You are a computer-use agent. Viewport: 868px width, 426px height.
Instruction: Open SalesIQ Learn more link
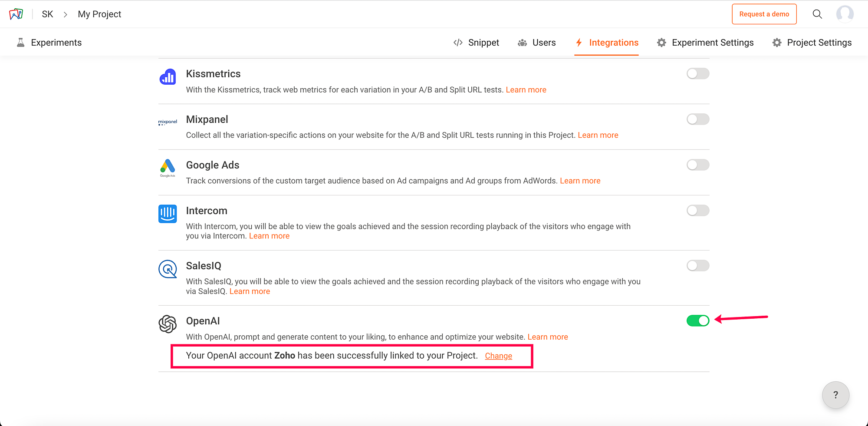250,291
